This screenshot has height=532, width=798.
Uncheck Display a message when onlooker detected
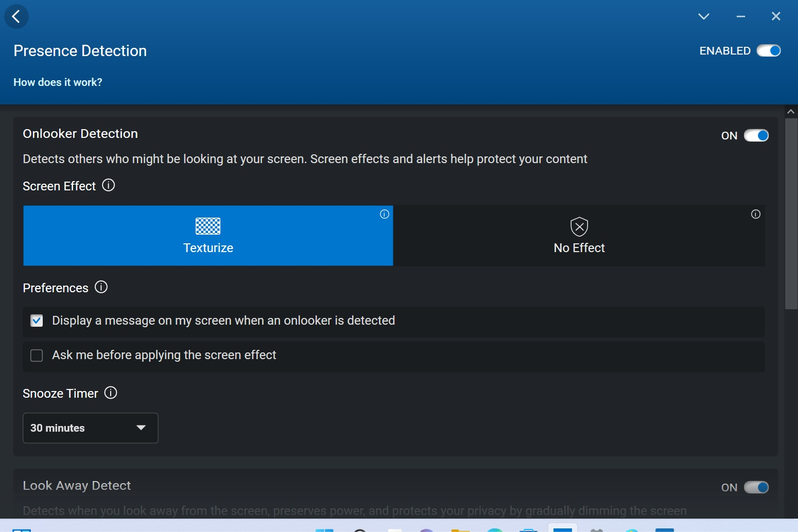(x=37, y=321)
